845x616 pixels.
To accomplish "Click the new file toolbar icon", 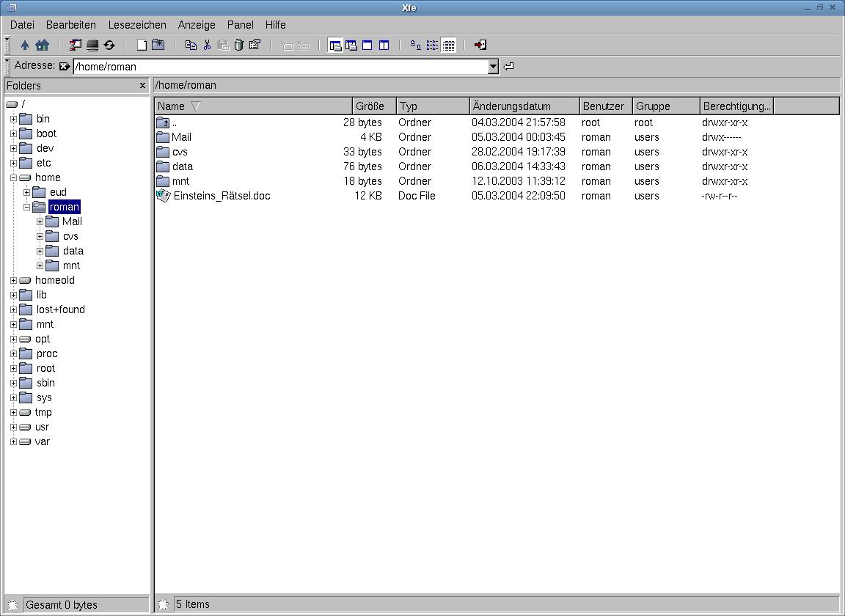I will (x=142, y=45).
